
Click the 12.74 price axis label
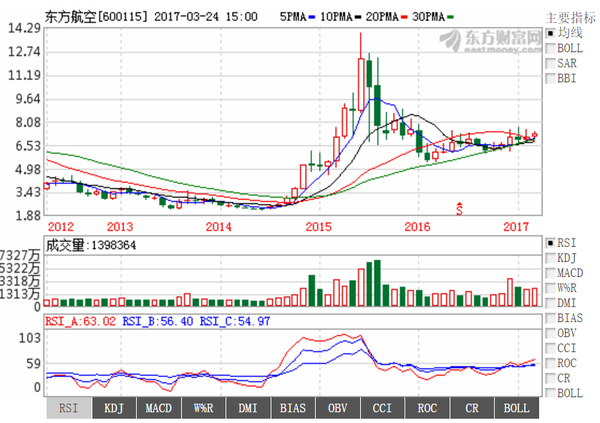click(24, 51)
